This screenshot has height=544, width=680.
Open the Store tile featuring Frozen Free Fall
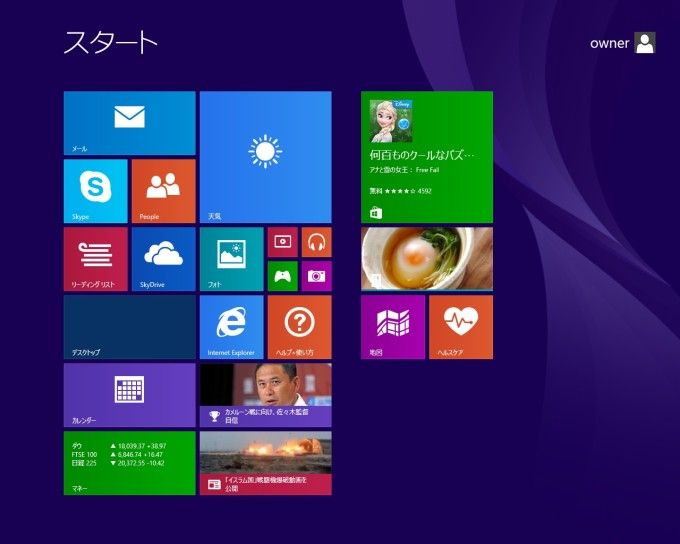click(427, 157)
